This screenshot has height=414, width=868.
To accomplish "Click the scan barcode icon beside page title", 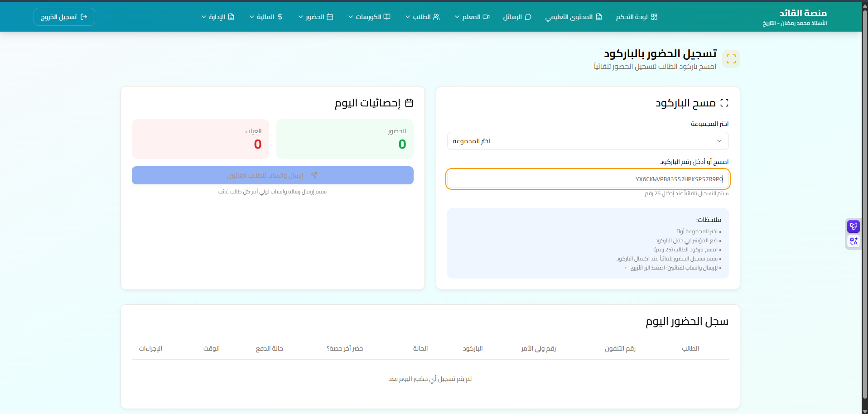I will [x=731, y=59].
